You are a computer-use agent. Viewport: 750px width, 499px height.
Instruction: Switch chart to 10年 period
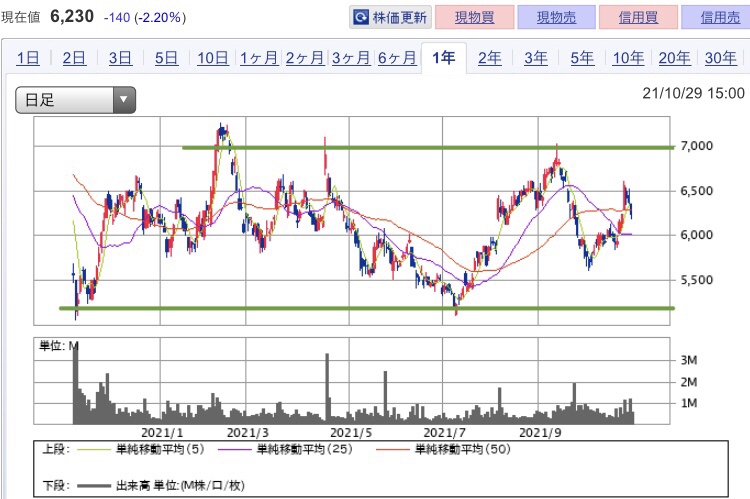coord(628,58)
